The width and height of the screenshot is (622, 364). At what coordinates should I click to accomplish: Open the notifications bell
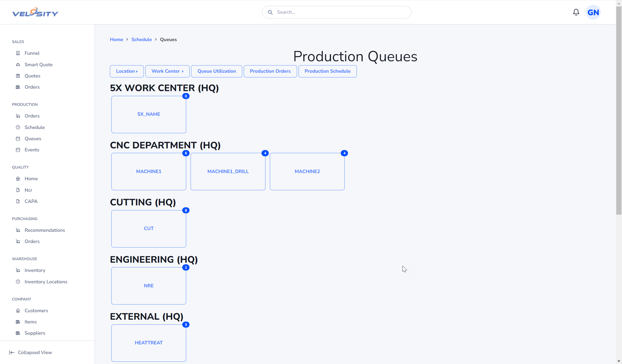(x=576, y=12)
